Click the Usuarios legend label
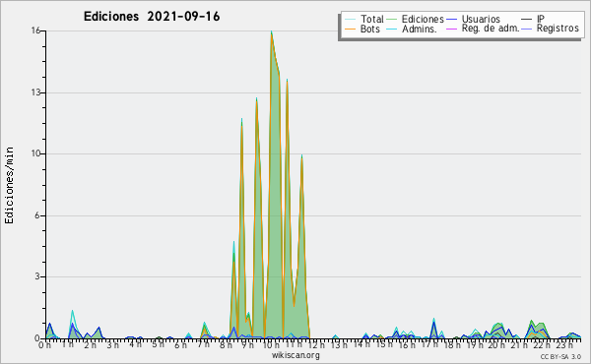The height and width of the screenshot is (364, 591). 481,19
